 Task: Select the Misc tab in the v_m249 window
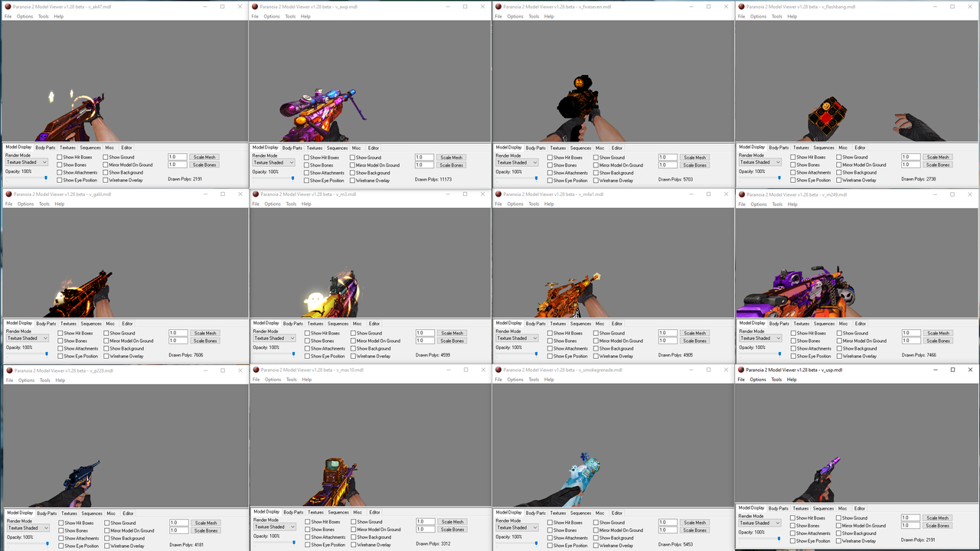coord(844,324)
